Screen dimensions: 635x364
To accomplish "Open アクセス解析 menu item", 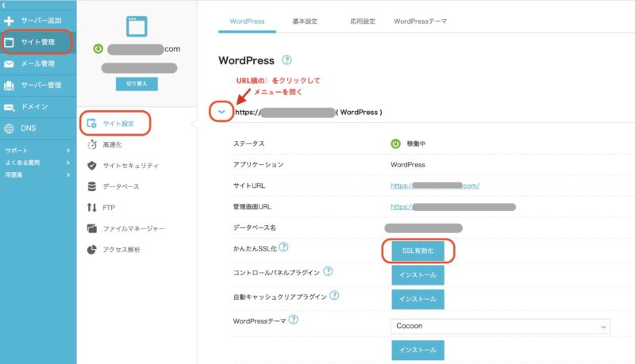I will coord(121,250).
